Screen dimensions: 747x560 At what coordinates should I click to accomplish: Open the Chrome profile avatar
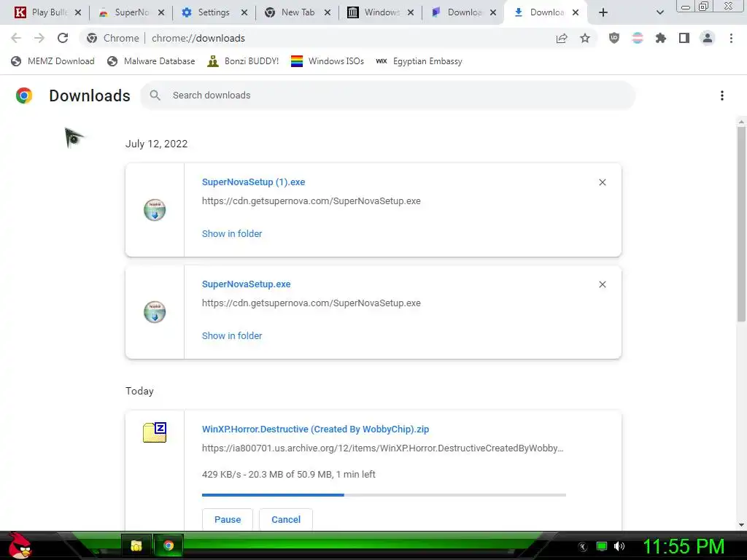pyautogui.click(x=708, y=38)
